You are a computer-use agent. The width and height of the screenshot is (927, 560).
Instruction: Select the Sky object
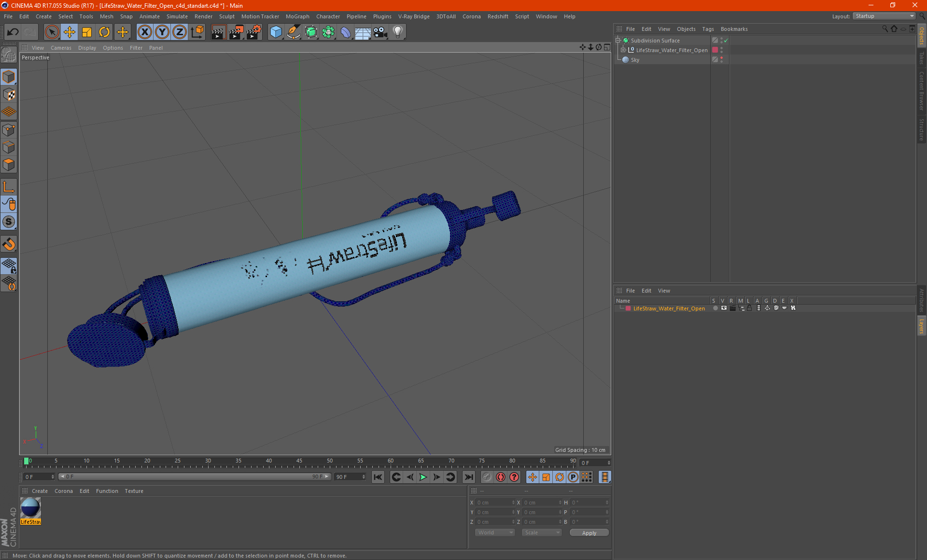(635, 60)
